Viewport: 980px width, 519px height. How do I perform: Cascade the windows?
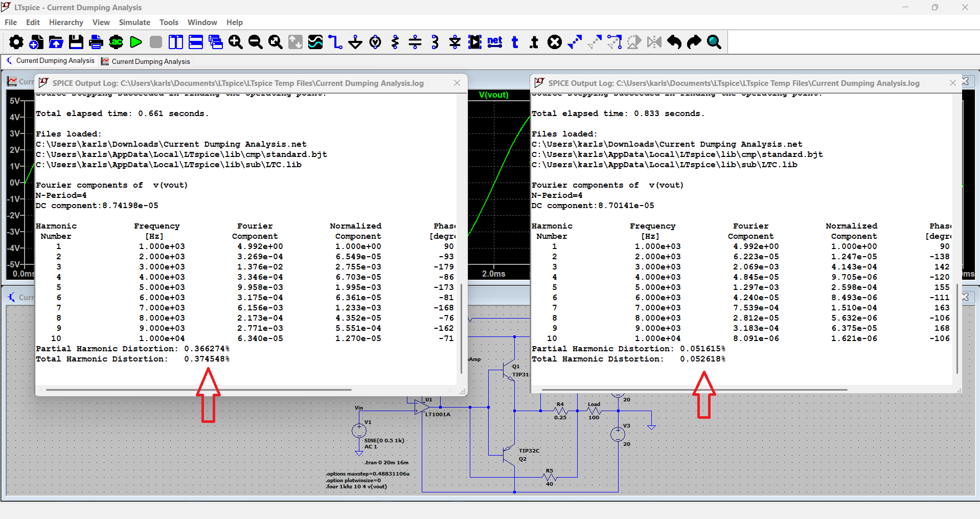[216, 42]
